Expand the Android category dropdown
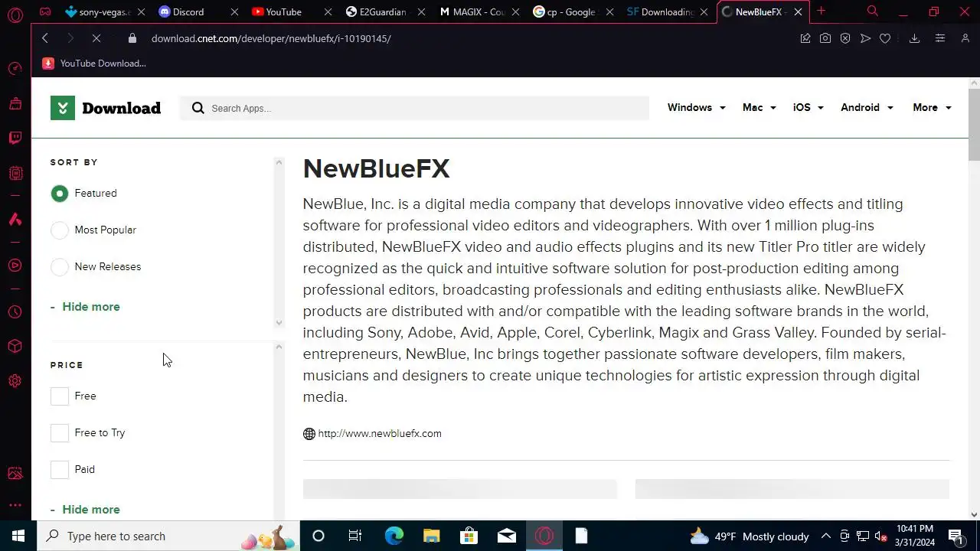Image resolution: width=980 pixels, height=551 pixels. 867,108
